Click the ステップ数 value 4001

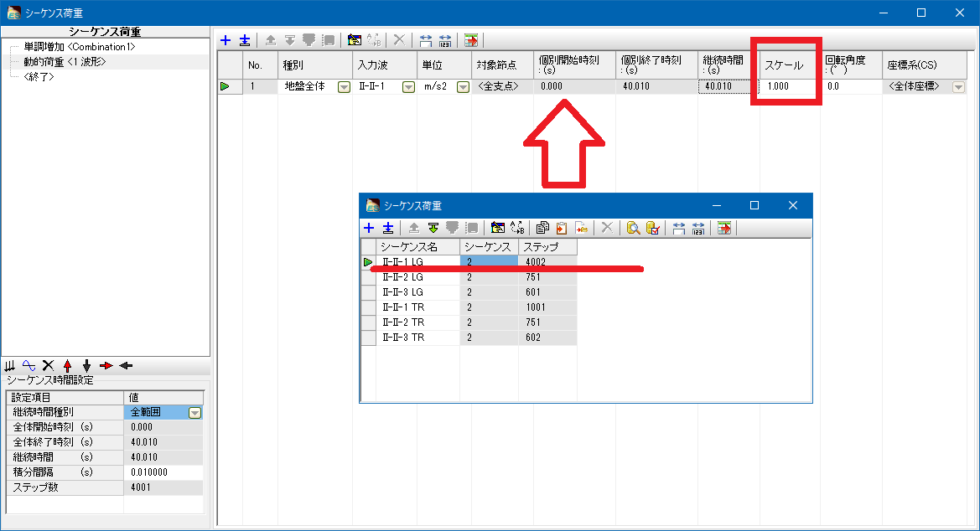tap(163, 487)
